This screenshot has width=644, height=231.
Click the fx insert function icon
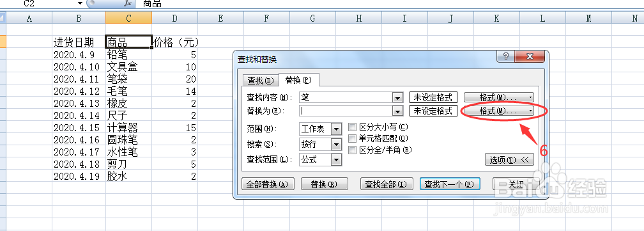pyautogui.click(x=128, y=4)
